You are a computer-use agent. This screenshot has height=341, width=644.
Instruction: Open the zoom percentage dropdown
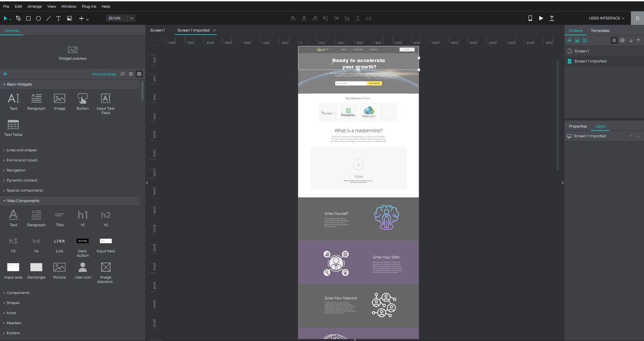click(x=132, y=18)
